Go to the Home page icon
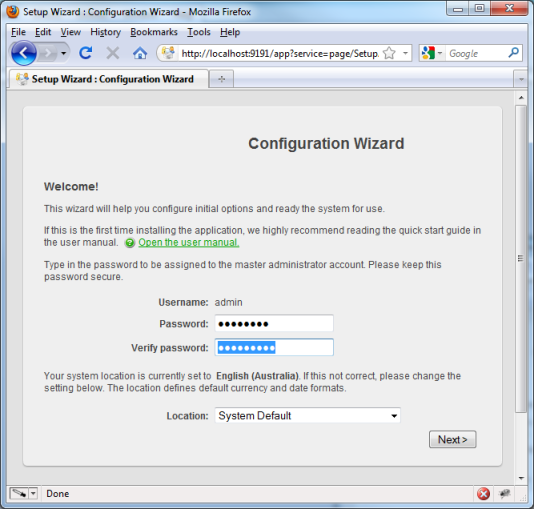534x509 pixels. tap(140, 53)
